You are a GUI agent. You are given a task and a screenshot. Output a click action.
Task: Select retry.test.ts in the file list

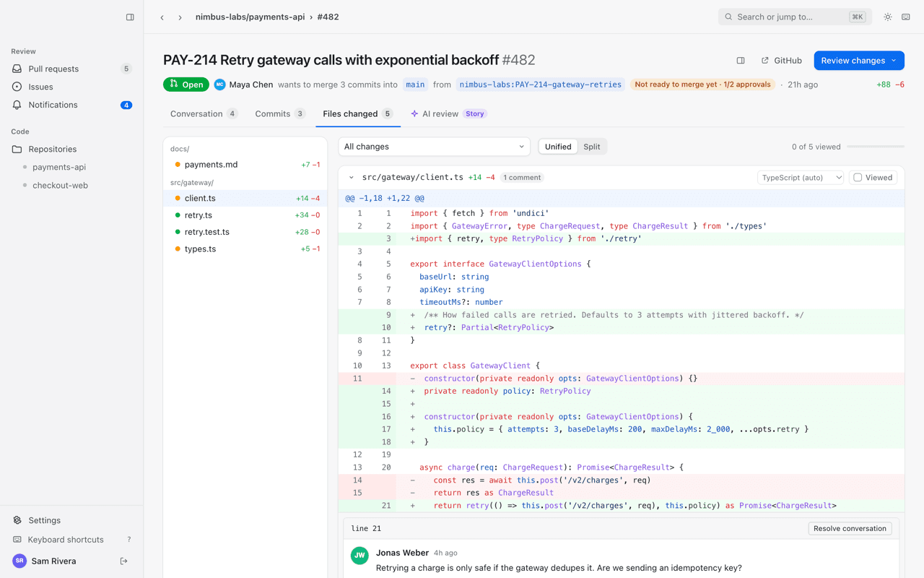click(x=245, y=232)
